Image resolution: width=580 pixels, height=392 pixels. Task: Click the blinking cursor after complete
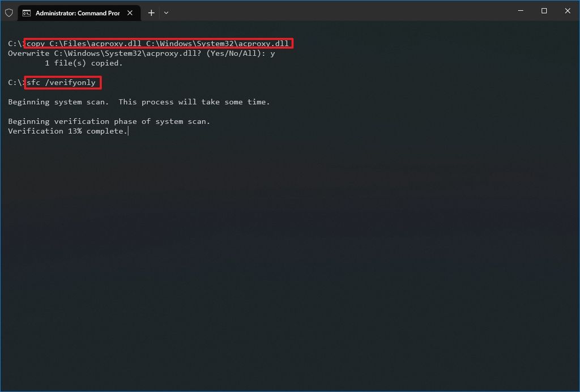(x=129, y=130)
